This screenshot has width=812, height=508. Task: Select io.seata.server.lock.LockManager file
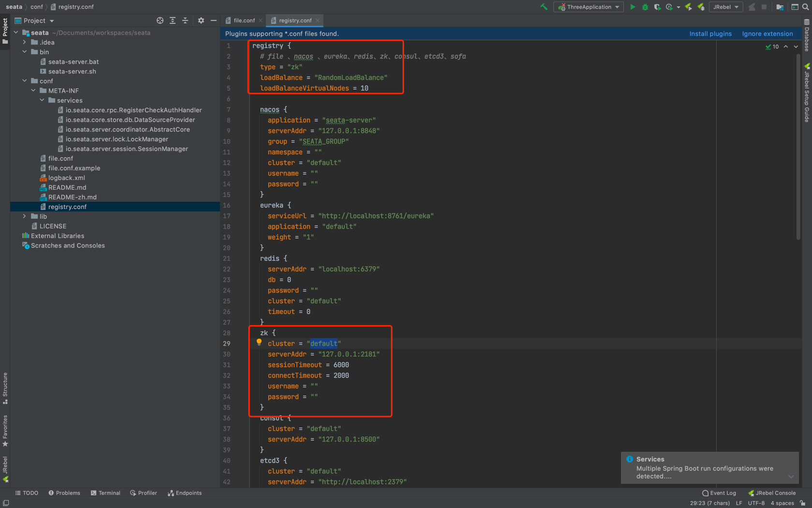(x=116, y=139)
